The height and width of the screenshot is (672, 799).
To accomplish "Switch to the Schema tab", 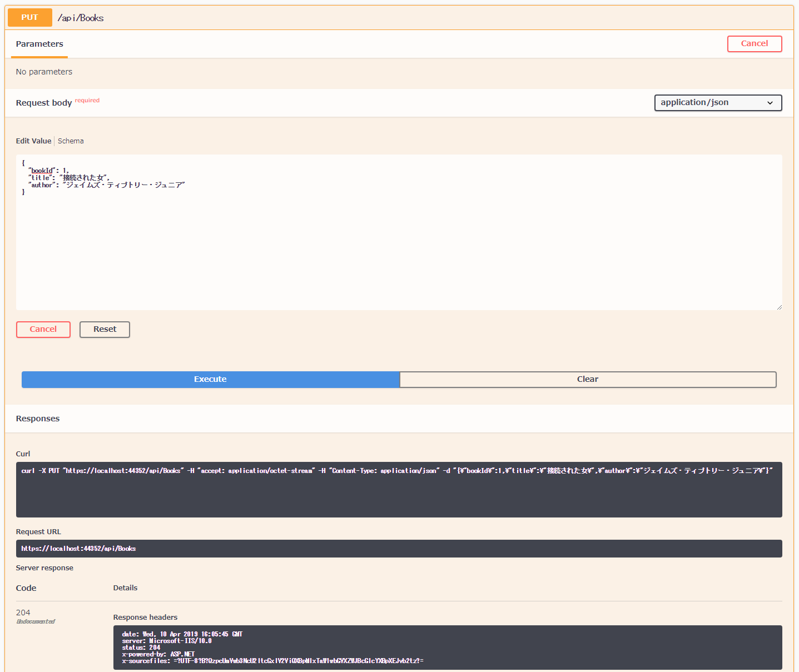I will tap(71, 141).
